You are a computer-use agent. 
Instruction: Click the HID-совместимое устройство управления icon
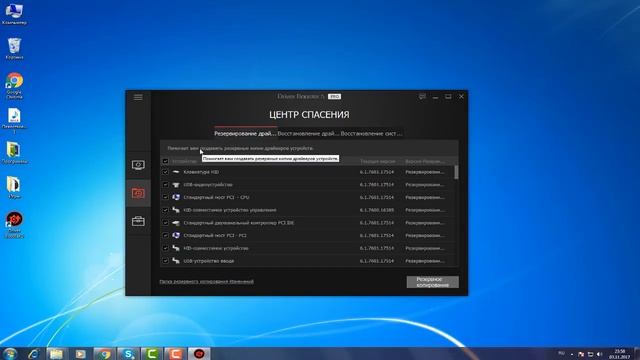[x=176, y=210]
